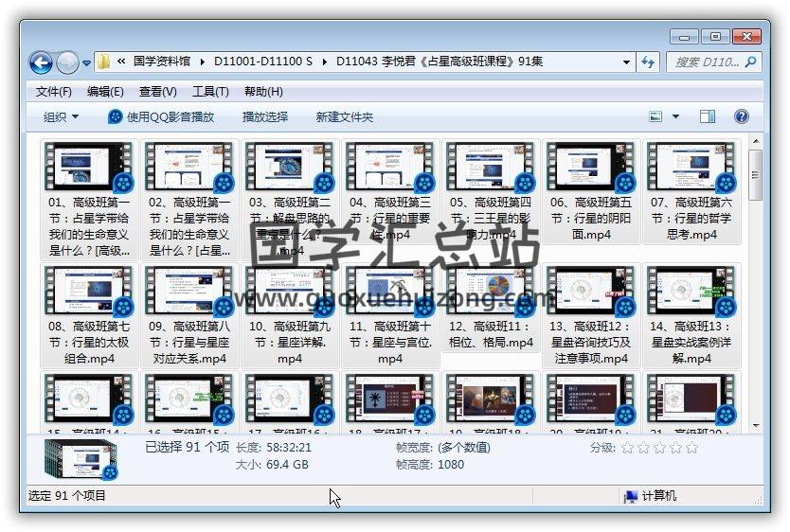Click 使用QQ影音播放 button
The image size is (790, 532).
tap(161, 116)
